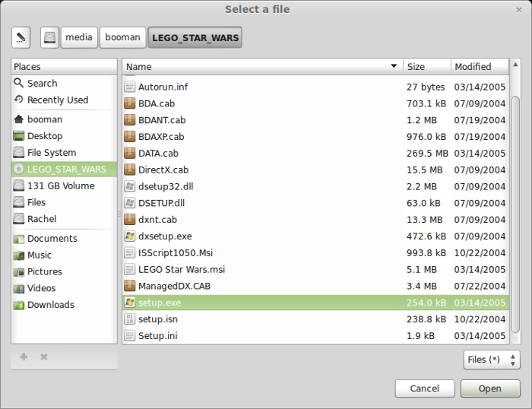Select Files drive in Places sidebar
The width and height of the screenshot is (532, 409).
[x=64, y=202]
